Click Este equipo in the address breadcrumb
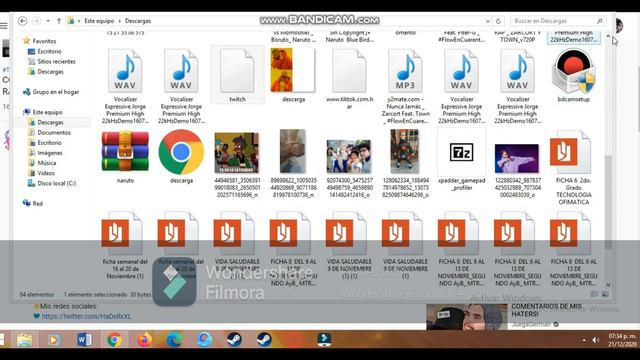Image resolution: width=640 pixels, height=360 pixels. (99, 20)
